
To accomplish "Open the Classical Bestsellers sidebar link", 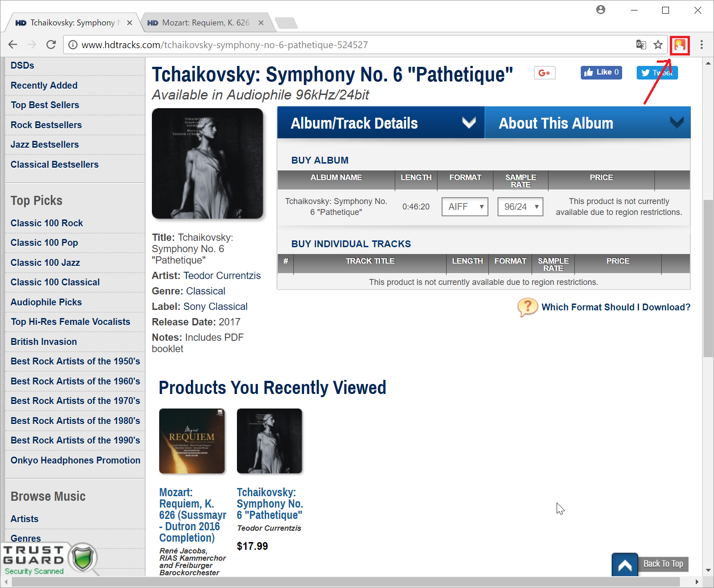I will click(x=55, y=164).
